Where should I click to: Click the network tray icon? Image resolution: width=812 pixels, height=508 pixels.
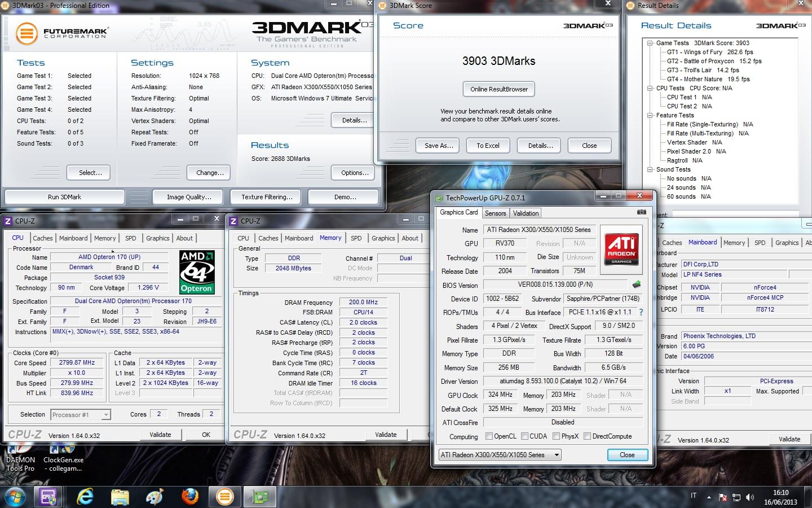[736, 497]
